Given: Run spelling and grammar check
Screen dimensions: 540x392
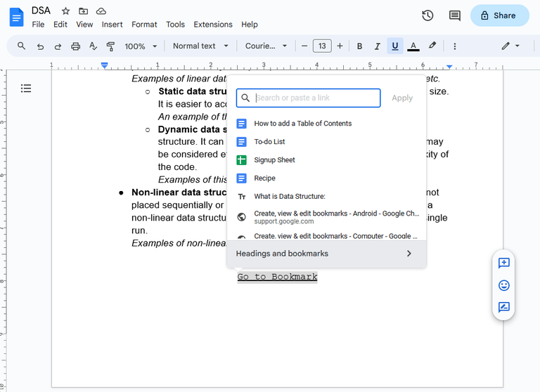Looking at the screenshot, I should 93,46.
